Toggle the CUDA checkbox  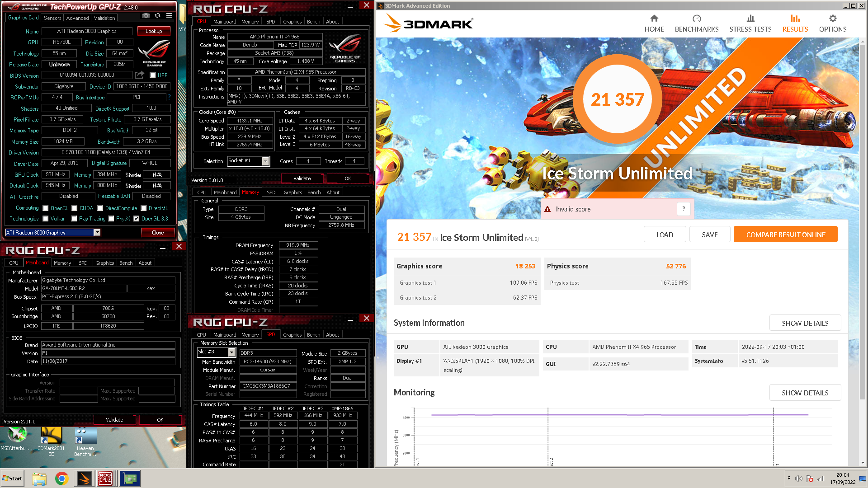click(x=75, y=208)
